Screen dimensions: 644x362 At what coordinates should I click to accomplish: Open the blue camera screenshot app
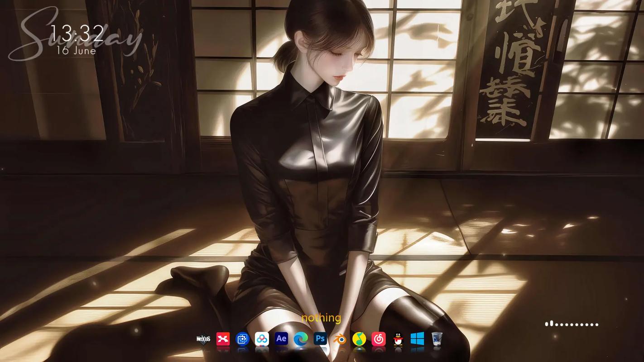point(242,339)
